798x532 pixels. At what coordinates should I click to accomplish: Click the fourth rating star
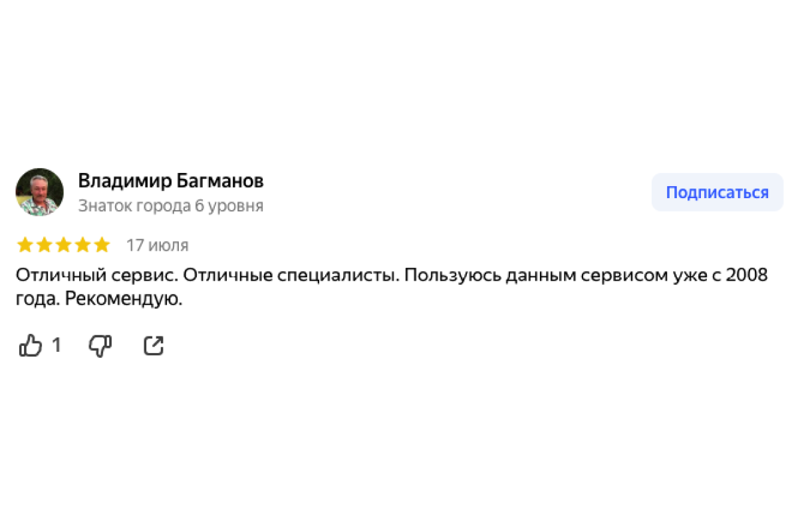[x=82, y=245]
